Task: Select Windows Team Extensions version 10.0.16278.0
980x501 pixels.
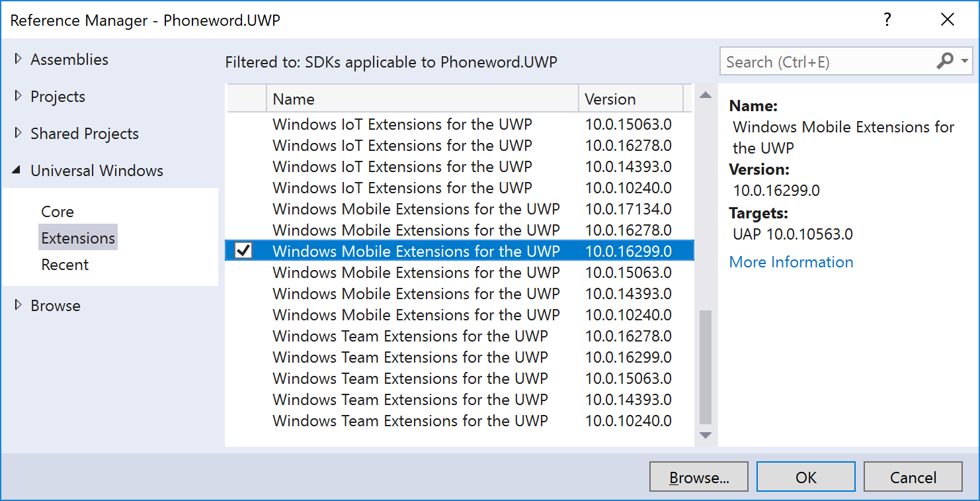Action: [459, 336]
